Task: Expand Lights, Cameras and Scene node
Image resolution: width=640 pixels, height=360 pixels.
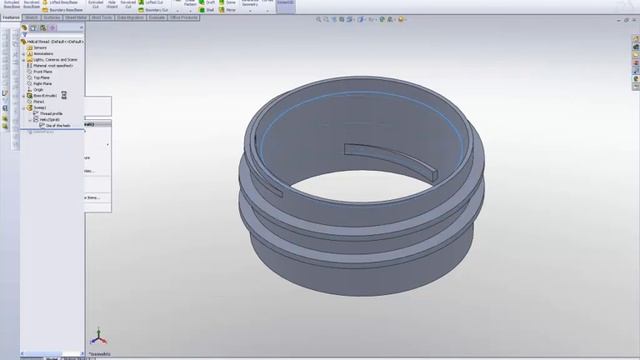Action: (x=24, y=60)
